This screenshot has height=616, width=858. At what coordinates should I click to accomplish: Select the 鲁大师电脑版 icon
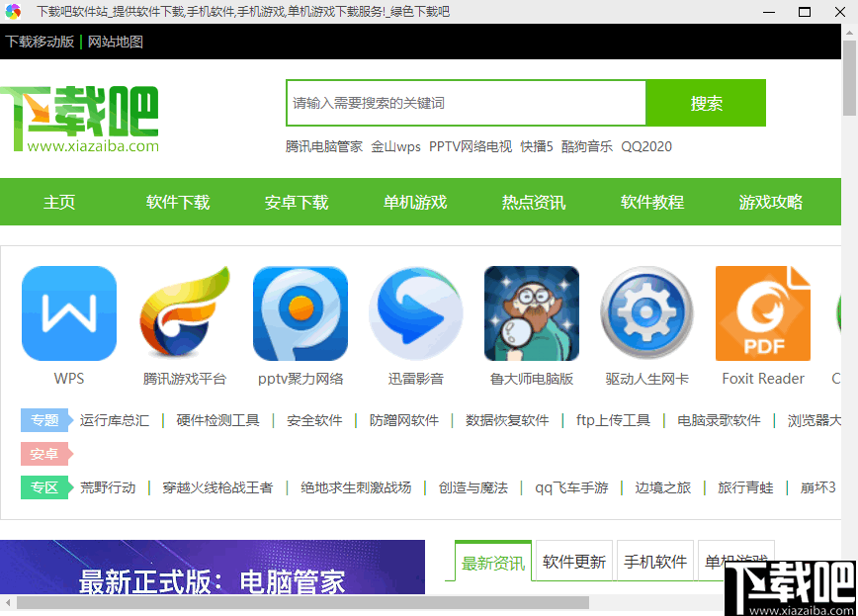pos(531,313)
